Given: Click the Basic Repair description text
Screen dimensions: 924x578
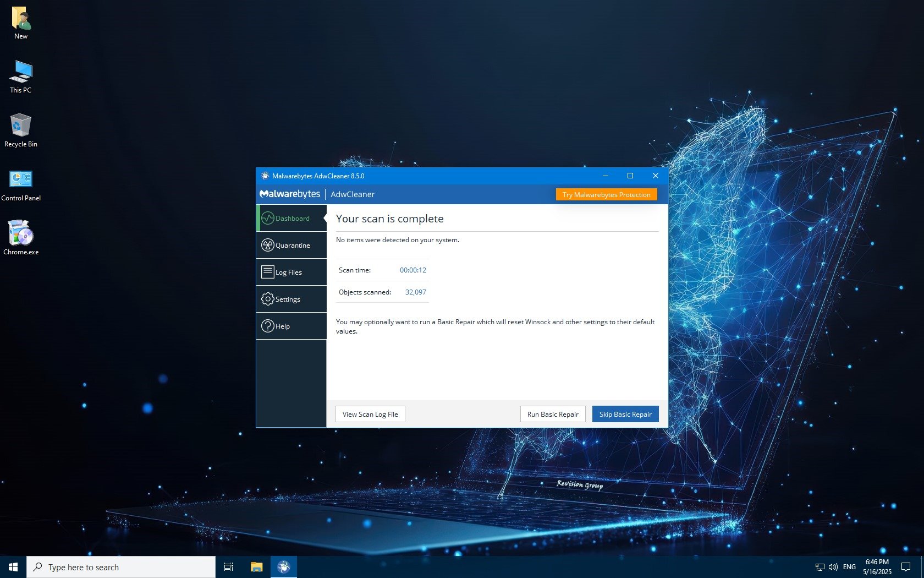Looking at the screenshot, I should [495, 326].
